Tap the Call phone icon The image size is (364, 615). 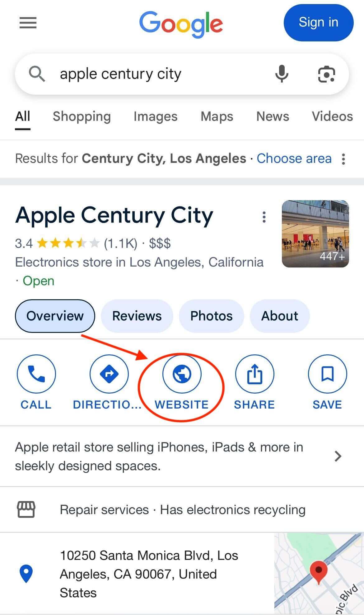point(36,373)
